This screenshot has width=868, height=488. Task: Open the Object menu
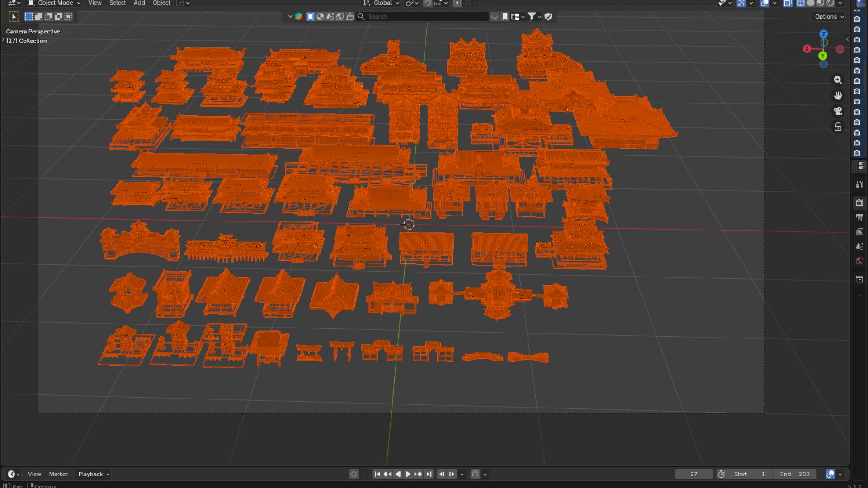(161, 3)
